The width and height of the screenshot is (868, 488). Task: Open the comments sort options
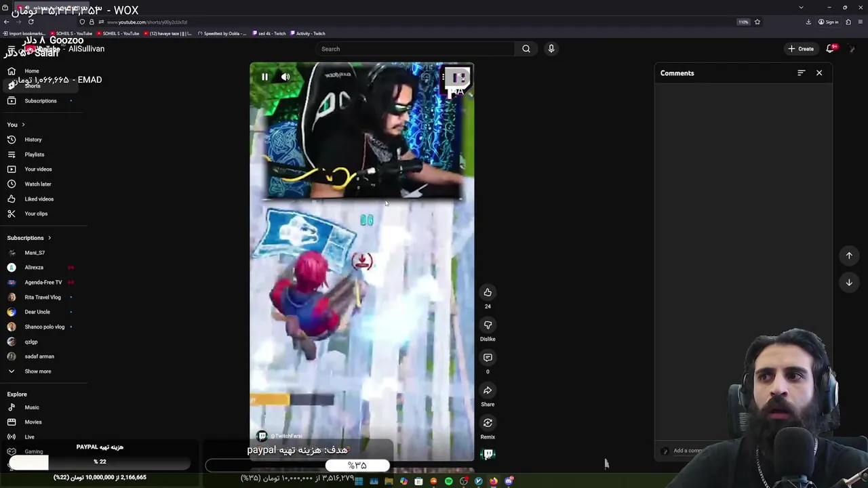(802, 73)
